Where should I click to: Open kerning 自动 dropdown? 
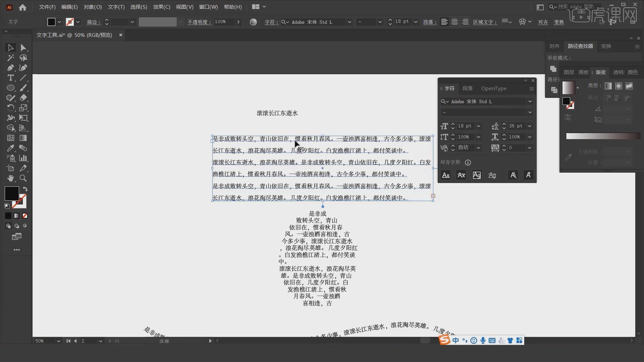pos(479,148)
